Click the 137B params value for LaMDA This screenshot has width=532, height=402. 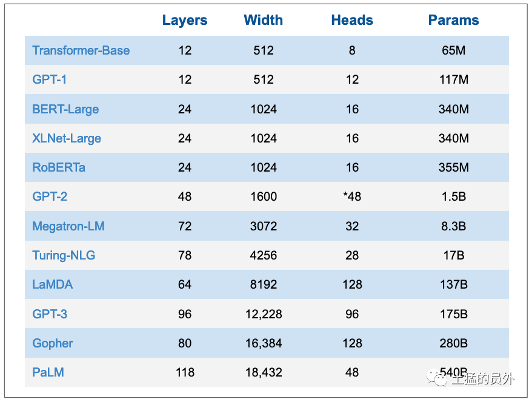coord(454,284)
